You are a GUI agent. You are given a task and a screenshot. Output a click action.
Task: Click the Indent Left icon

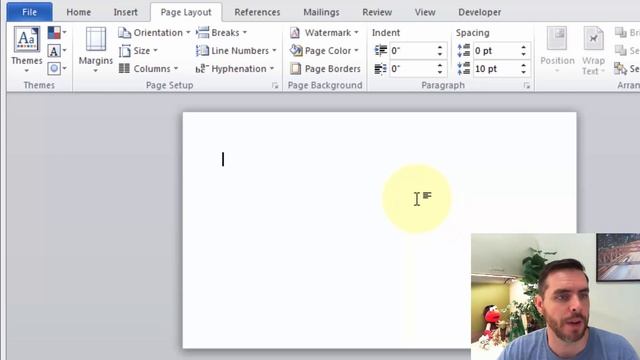380,51
